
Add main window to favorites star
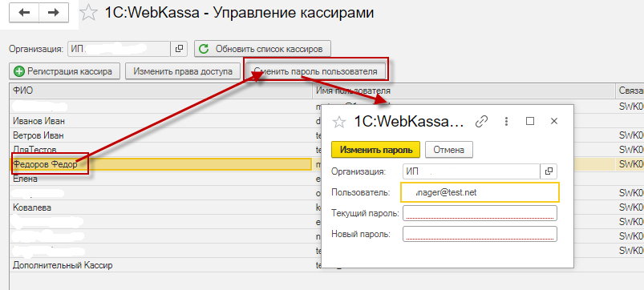point(88,13)
